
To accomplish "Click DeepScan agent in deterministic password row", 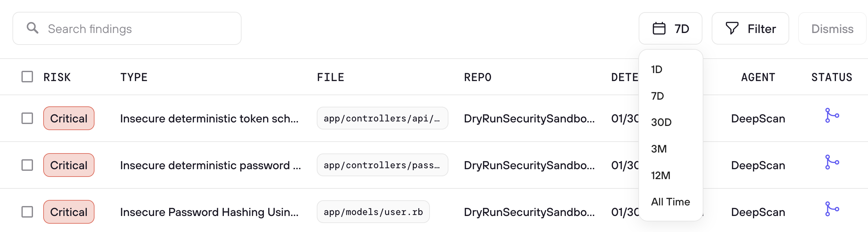I will (x=758, y=166).
